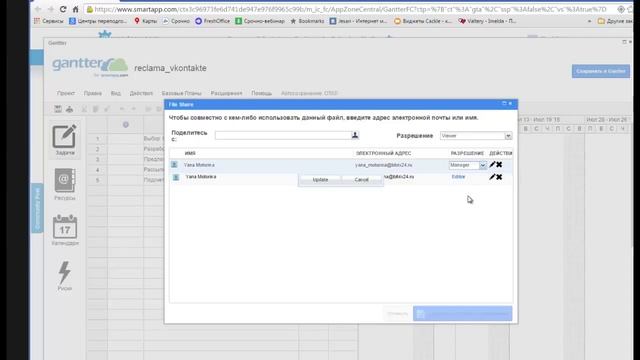Click the contact picker icon beside share field
Viewport: 640px width, 360px height.
click(355, 135)
